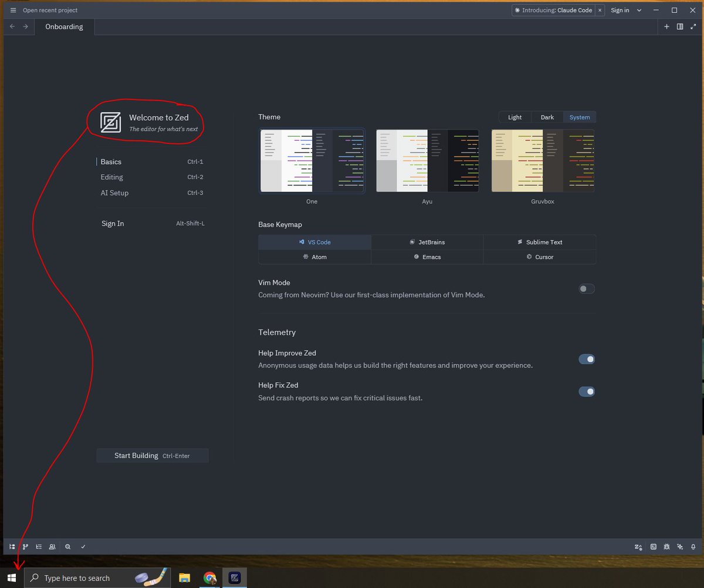The height and width of the screenshot is (588, 704).
Task: Select Light theme mode
Action: point(515,117)
